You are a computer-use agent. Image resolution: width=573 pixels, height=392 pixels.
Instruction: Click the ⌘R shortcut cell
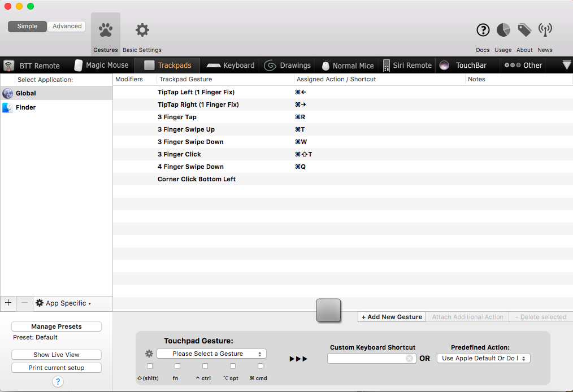300,117
